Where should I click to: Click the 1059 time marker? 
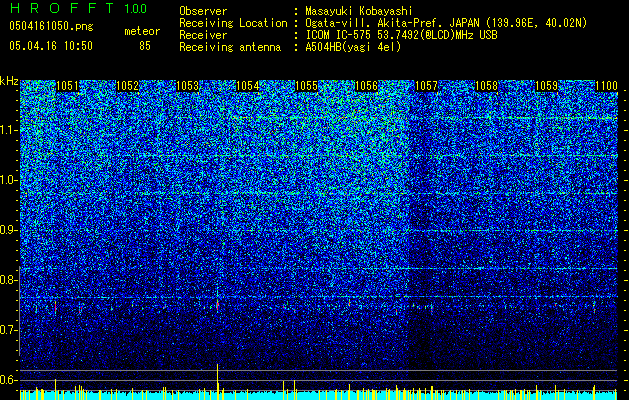click(546, 86)
